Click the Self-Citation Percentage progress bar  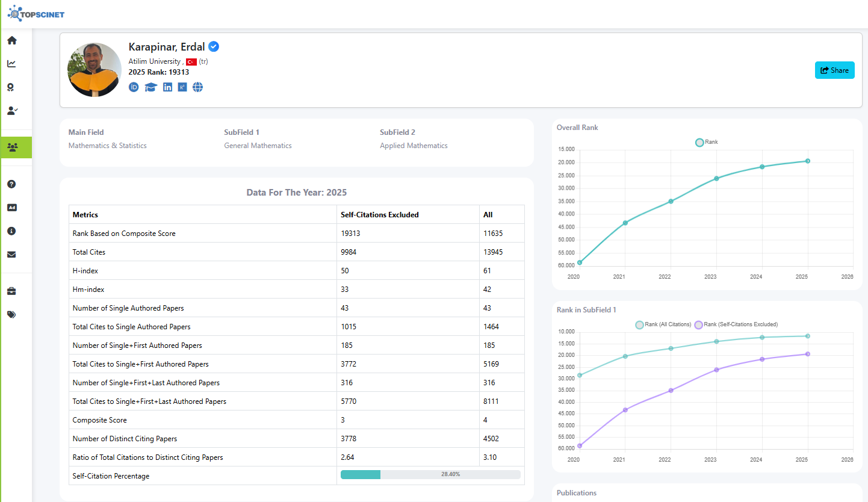pos(430,475)
